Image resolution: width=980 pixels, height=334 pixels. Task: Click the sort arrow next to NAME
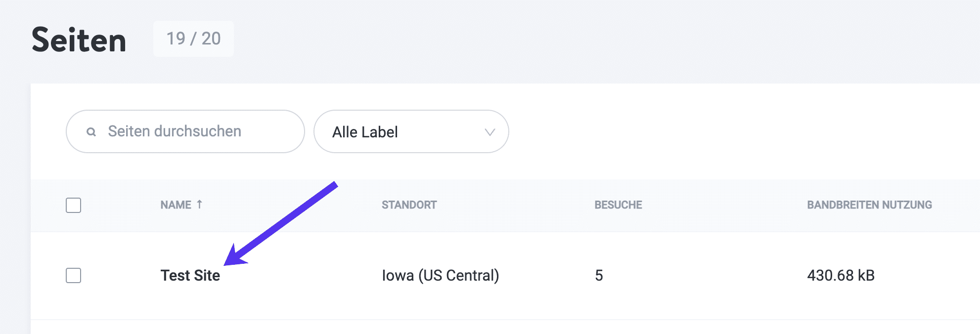[200, 204]
